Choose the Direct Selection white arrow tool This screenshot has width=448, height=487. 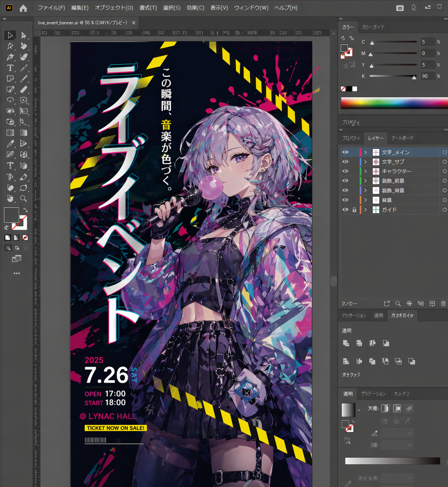coord(23,36)
